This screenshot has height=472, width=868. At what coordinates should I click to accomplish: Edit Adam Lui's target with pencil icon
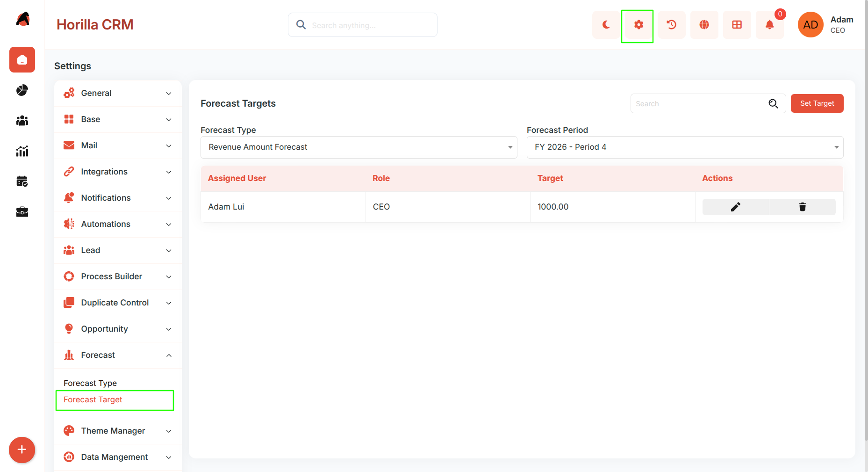tap(736, 207)
